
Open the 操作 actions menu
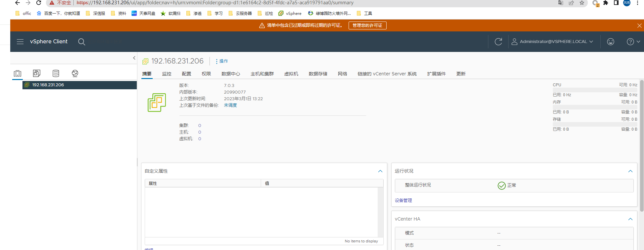coord(222,61)
